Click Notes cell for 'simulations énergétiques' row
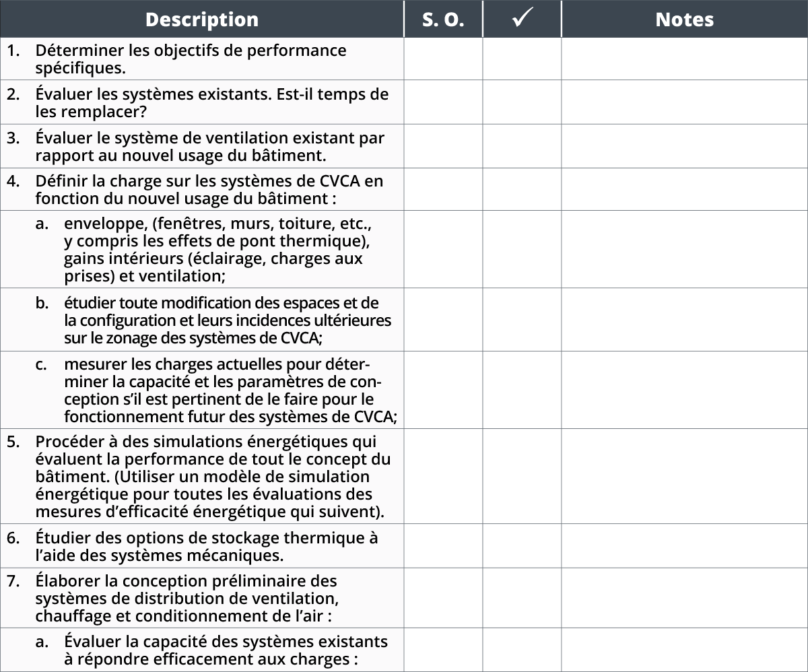Screen dimensions: 808x672 (x=685, y=477)
